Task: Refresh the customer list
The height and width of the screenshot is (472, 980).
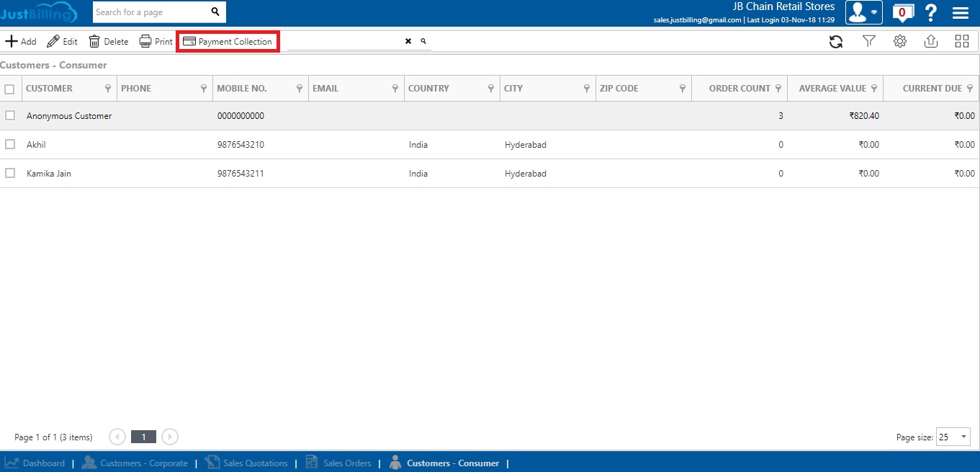Action: coord(836,42)
